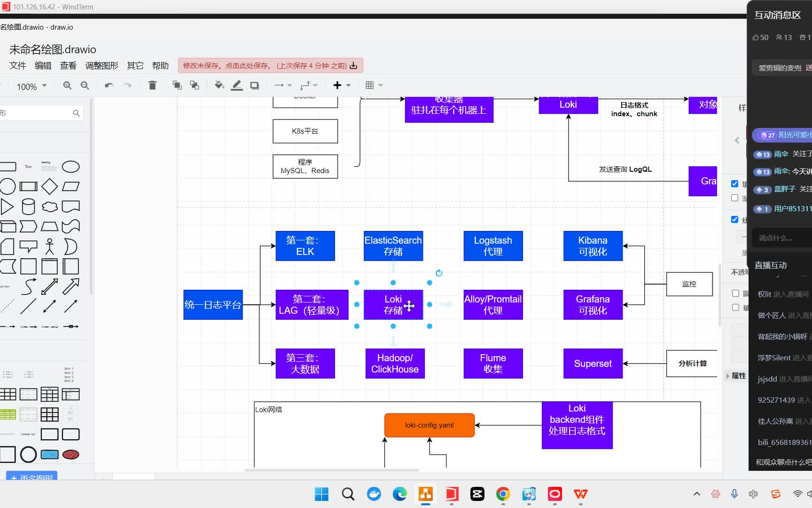
Task: Open the waypoint style dropdown
Action: coord(309,85)
